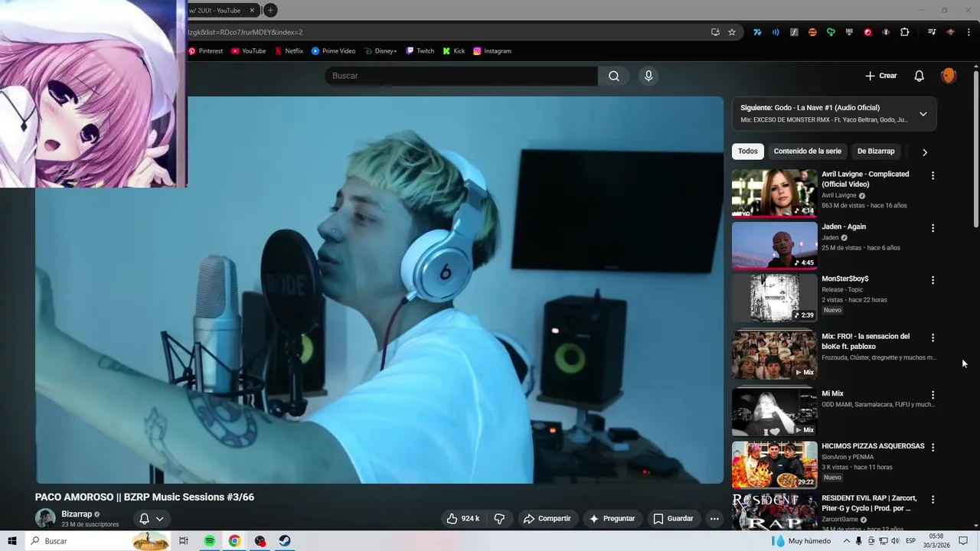Click the install app icon in address bar

click(715, 32)
